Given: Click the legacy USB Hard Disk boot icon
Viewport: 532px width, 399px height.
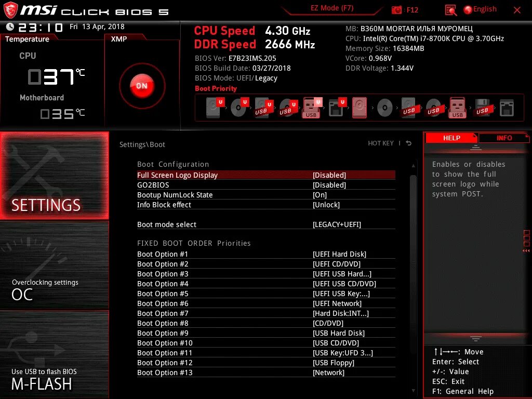Looking at the screenshot, I should 409,108.
